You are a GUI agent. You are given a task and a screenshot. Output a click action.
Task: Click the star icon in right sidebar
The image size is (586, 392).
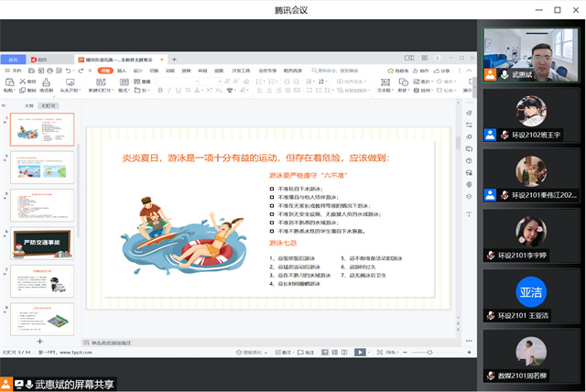(469, 136)
